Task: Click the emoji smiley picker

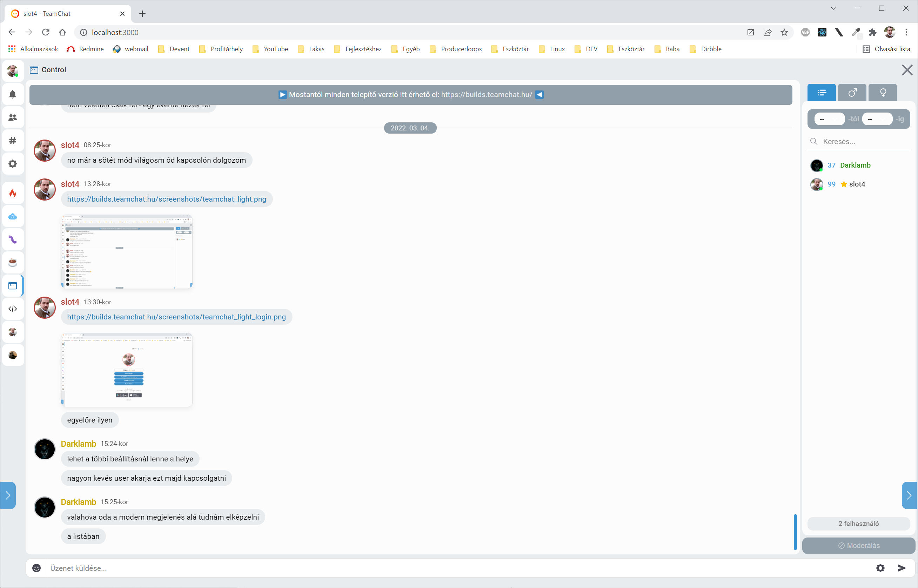Action: (36, 568)
